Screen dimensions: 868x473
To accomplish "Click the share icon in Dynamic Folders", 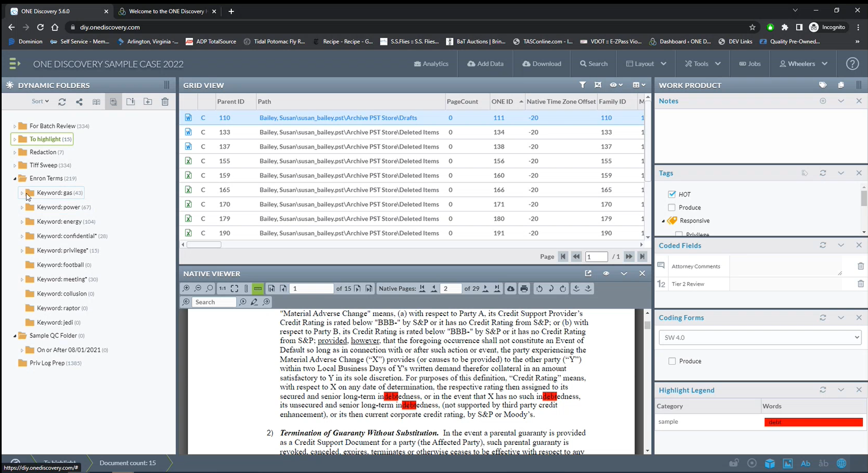I will click(x=79, y=102).
